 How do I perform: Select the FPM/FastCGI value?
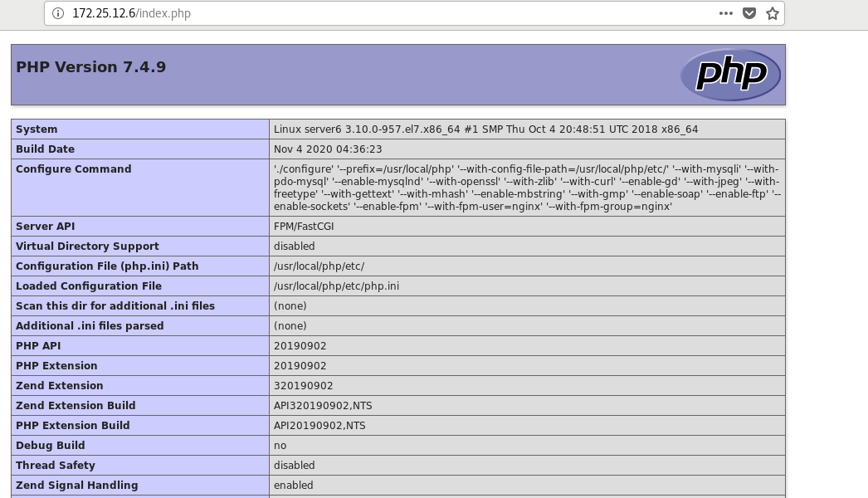pyautogui.click(x=304, y=226)
